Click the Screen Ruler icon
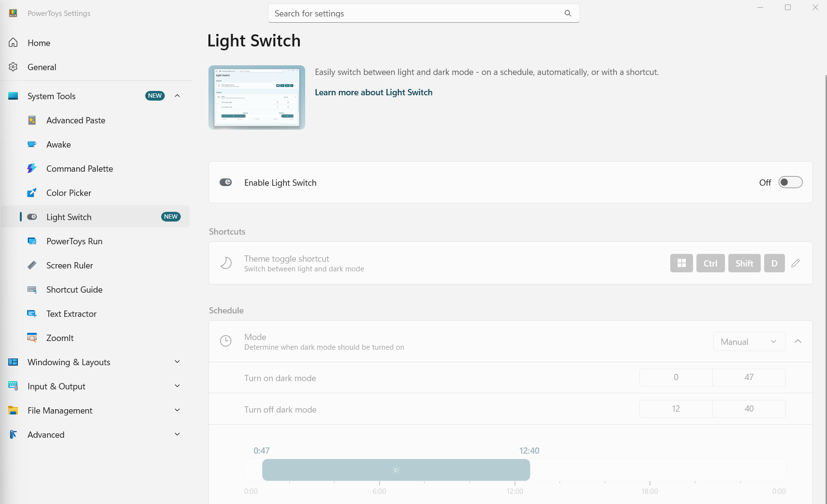 [32, 265]
